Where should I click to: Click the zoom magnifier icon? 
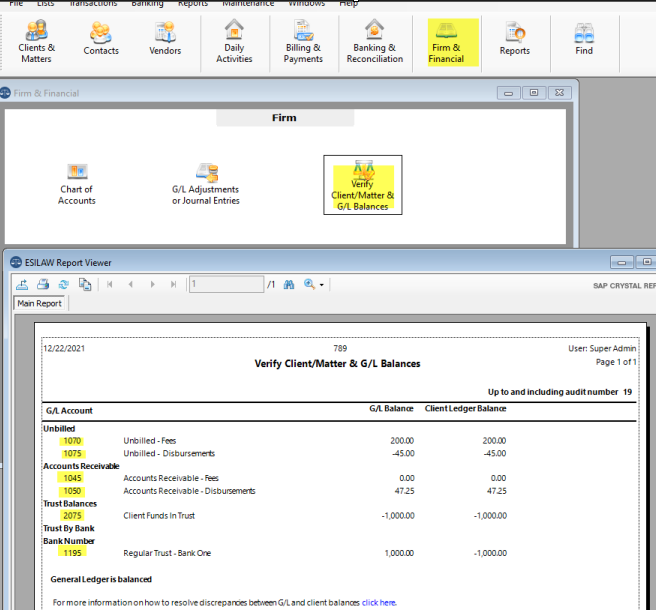pyautogui.click(x=309, y=284)
